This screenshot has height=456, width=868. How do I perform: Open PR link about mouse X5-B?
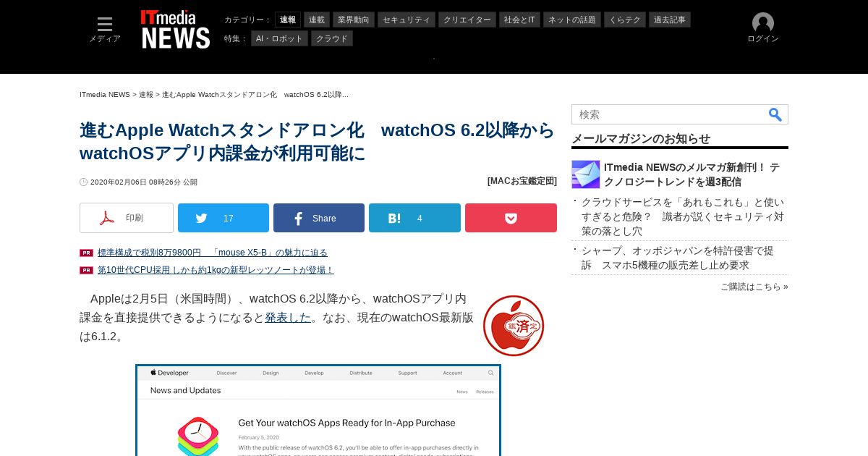click(x=213, y=253)
